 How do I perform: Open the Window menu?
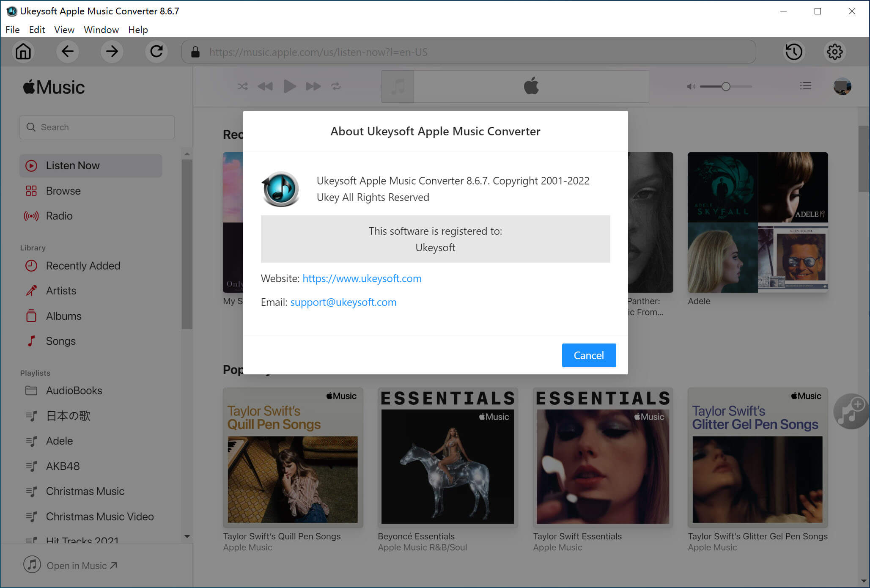102,30
